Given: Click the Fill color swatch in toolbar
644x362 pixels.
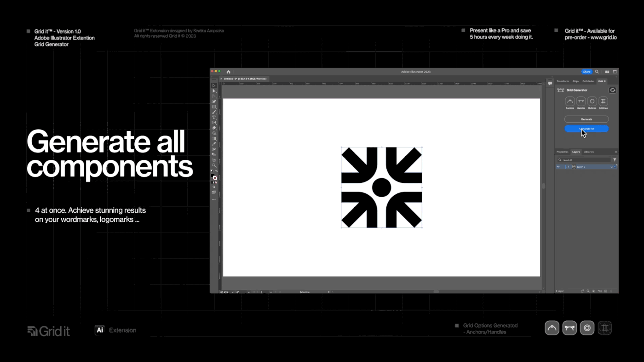Looking at the screenshot, I should click(x=213, y=176).
